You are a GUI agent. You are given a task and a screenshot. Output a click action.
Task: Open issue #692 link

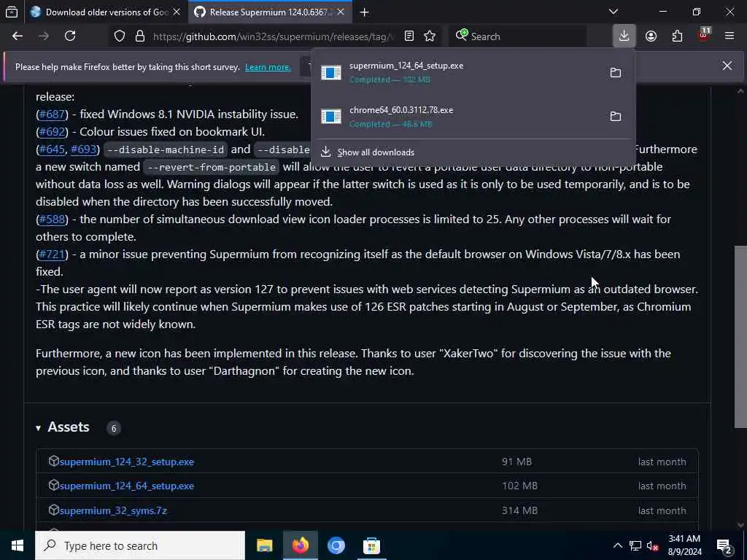click(x=52, y=132)
